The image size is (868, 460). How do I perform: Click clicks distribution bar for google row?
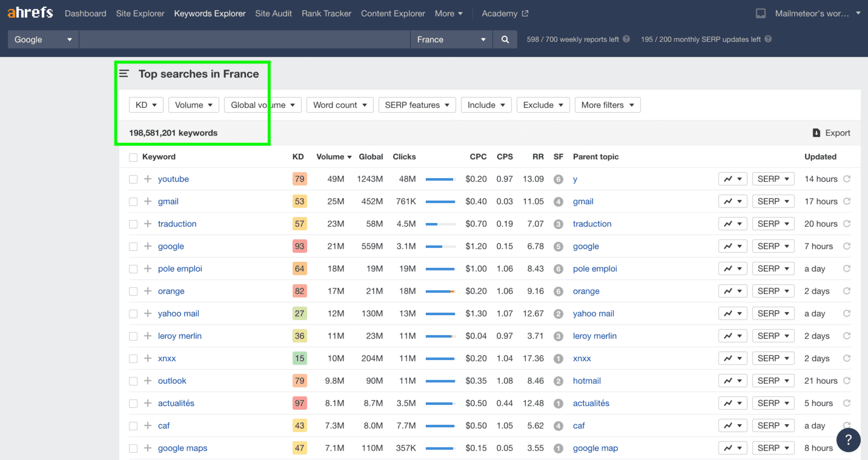tap(440, 247)
